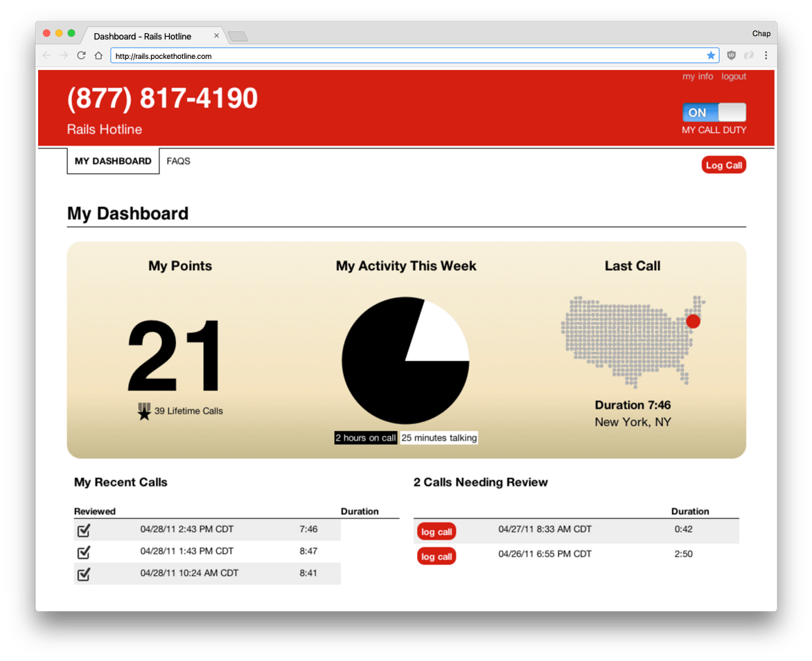Image resolution: width=812 pixels, height=661 pixels.
Task: Click the activity pie chart
Action: point(405,360)
